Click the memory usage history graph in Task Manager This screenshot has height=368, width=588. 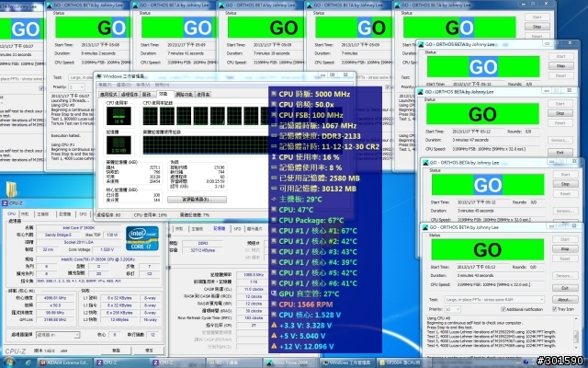click(206, 145)
